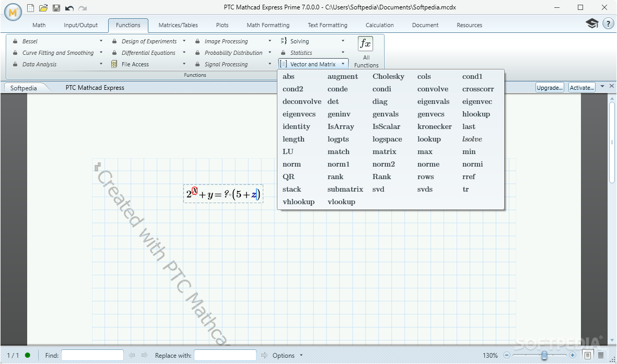Click the Activate... button
Viewport: 617px width, 364px height.
coord(582,87)
